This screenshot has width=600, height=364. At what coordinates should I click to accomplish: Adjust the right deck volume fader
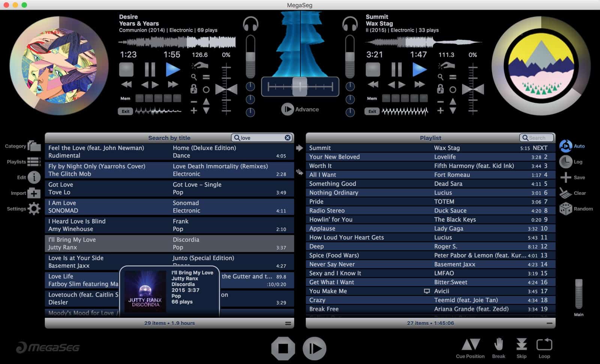[x=350, y=56]
